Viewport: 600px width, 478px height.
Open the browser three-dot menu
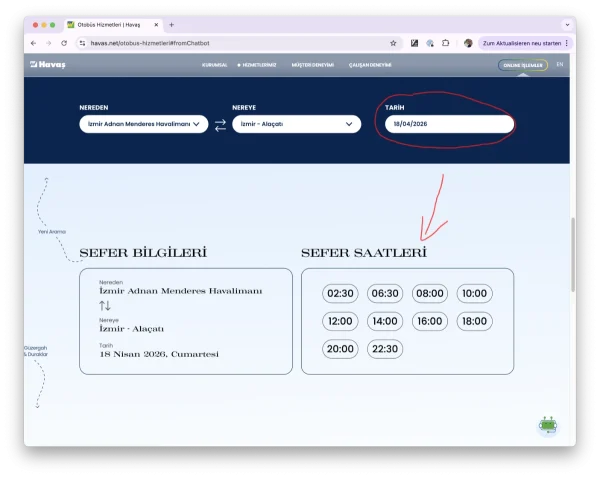pos(567,43)
